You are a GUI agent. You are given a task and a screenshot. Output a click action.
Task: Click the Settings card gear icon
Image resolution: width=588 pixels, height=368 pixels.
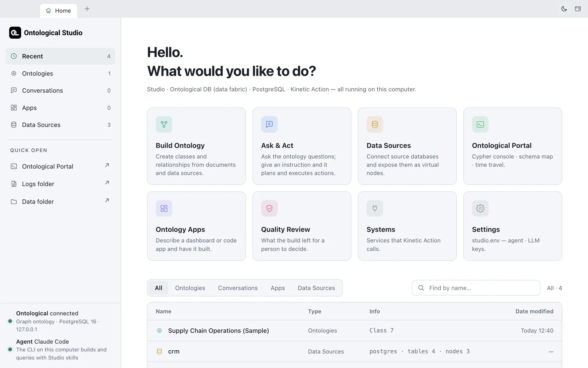tap(480, 208)
